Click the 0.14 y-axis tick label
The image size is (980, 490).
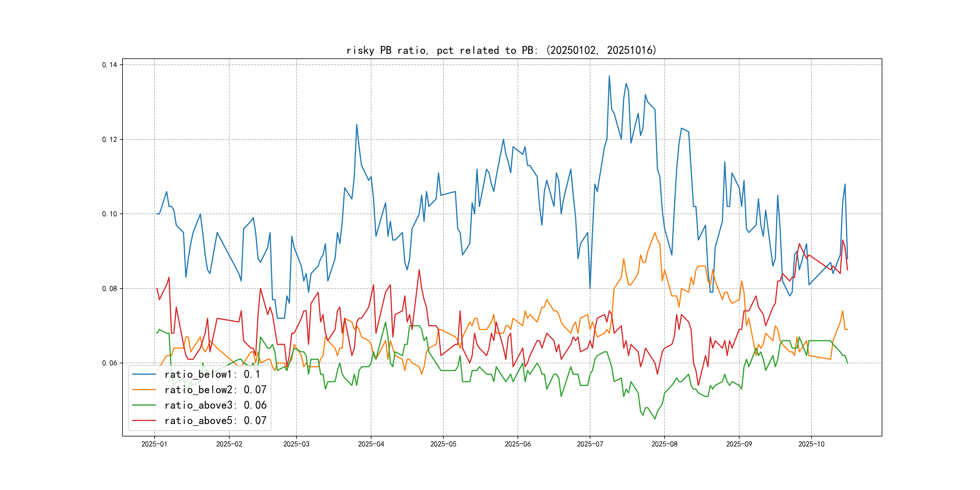coord(109,65)
